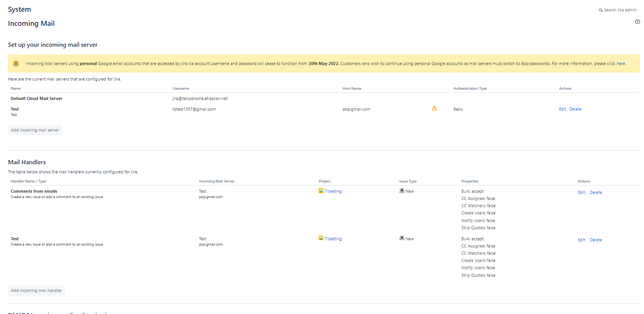Image resolution: width=644 pixels, height=314 pixels.
Task: Click 'Strip Quotes: false' in Test handler row
Action: (x=478, y=275)
